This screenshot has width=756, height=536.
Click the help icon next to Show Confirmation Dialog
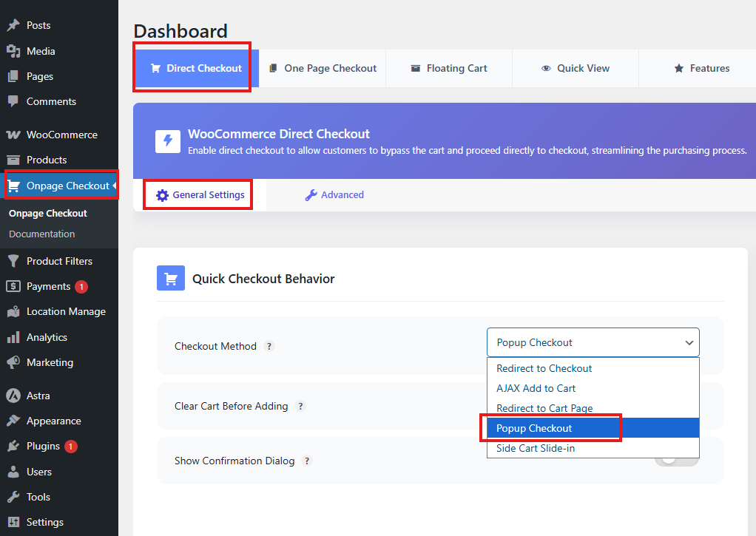[x=307, y=461]
